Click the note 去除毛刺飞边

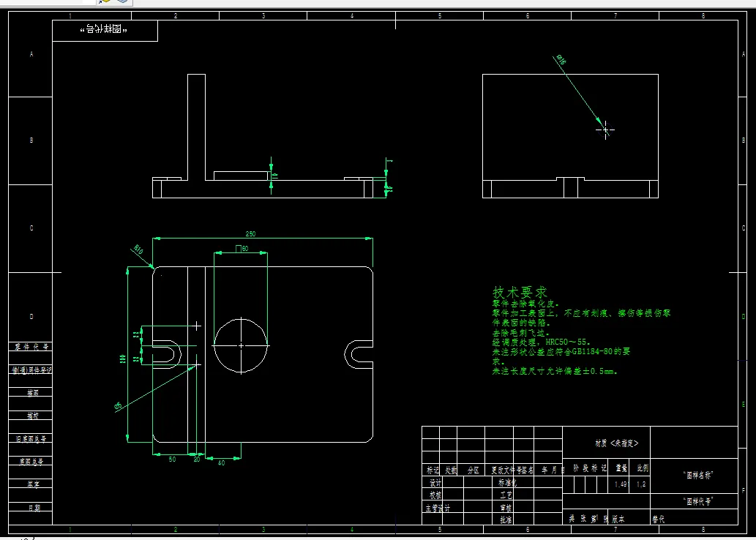tap(521, 333)
